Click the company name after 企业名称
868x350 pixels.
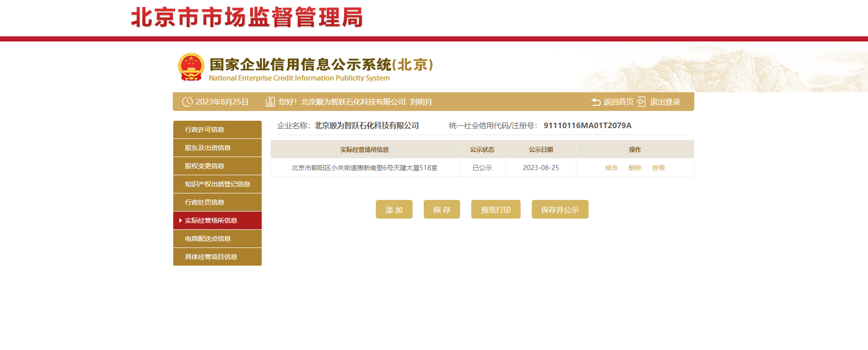click(x=367, y=125)
